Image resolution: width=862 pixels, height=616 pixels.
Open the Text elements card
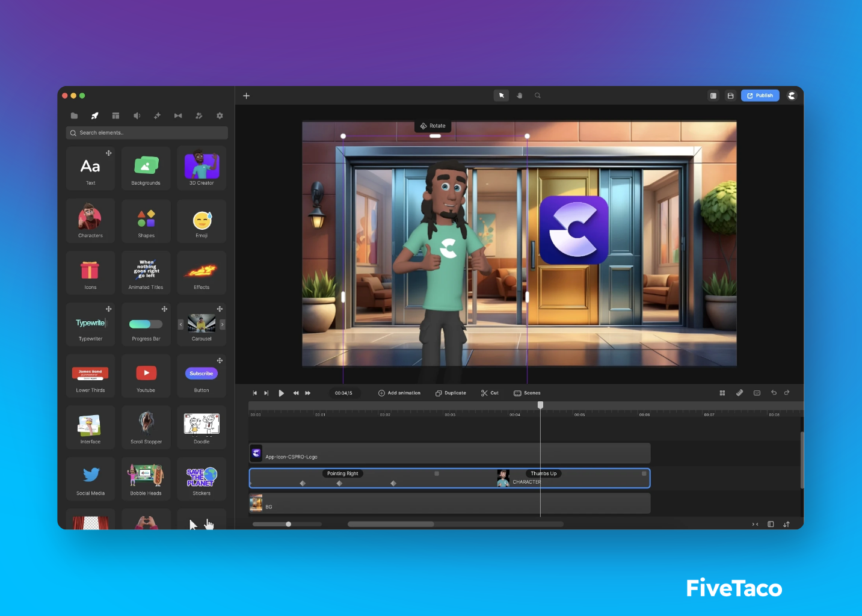[x=90, y=168]
